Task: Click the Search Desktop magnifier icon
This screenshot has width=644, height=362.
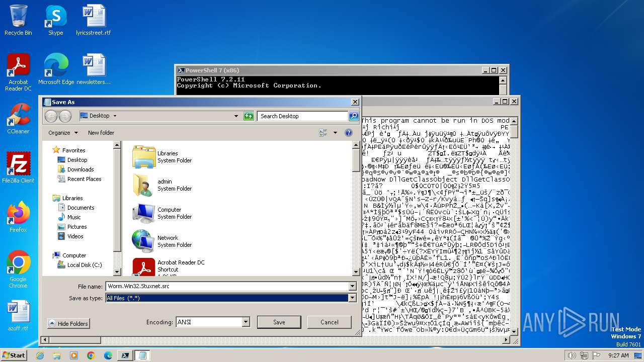Action: point(354,116)
